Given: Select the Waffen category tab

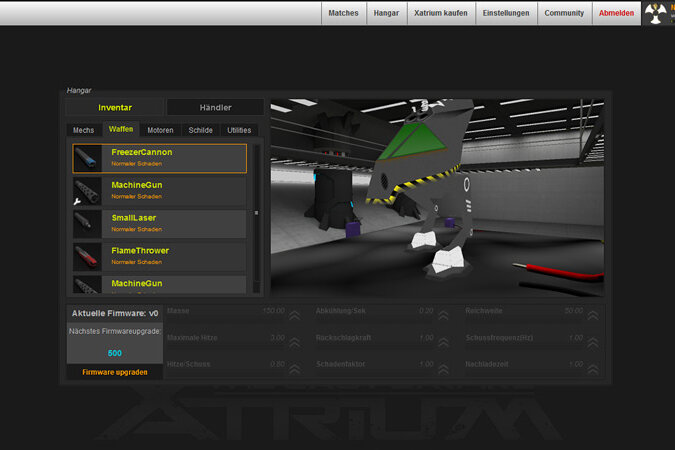Looking at the screenshot, I should coord(121,129).
